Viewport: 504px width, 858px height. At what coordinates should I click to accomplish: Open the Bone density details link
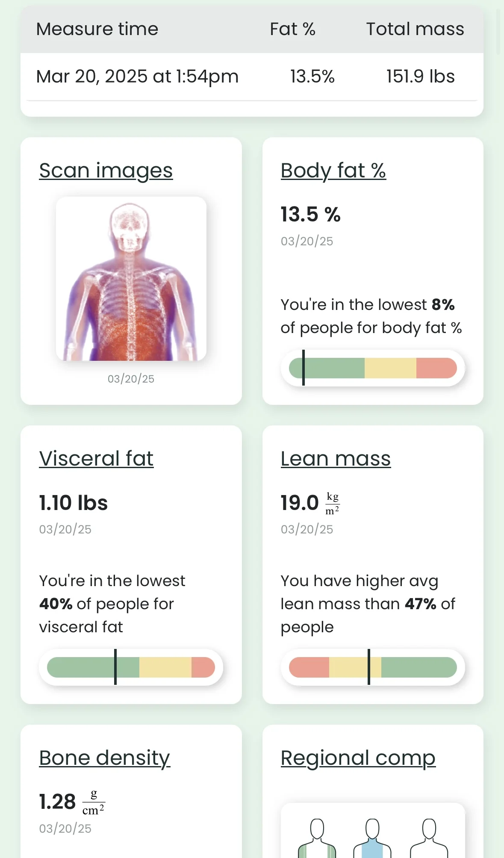point(105,758)
